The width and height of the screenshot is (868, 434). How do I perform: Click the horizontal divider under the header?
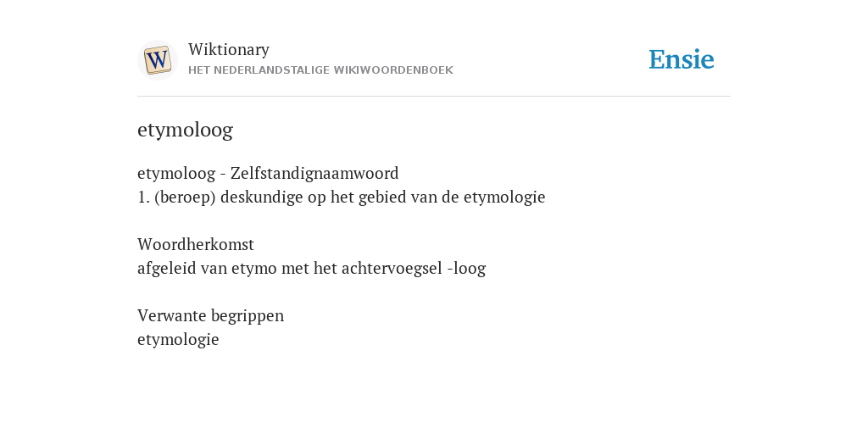[x=434, y=97]
